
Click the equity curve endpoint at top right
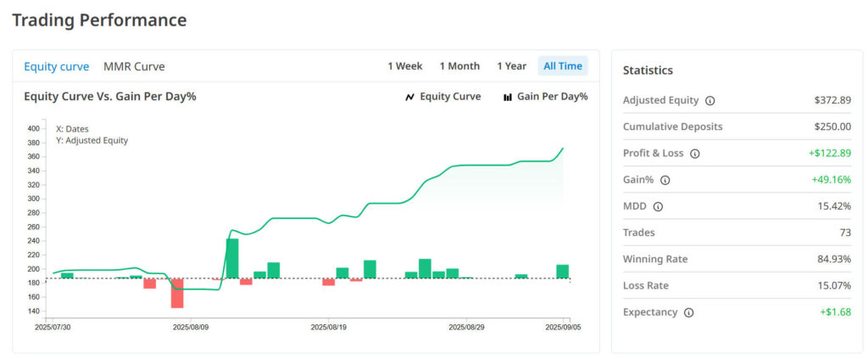pos(563,149)
